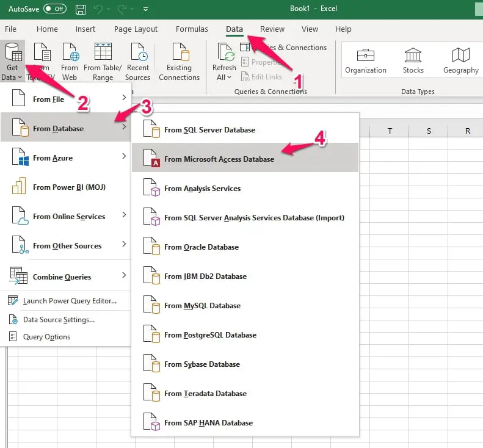Choose From Analysis Services
Screen dimensions: 483x448
pos(245,188)
